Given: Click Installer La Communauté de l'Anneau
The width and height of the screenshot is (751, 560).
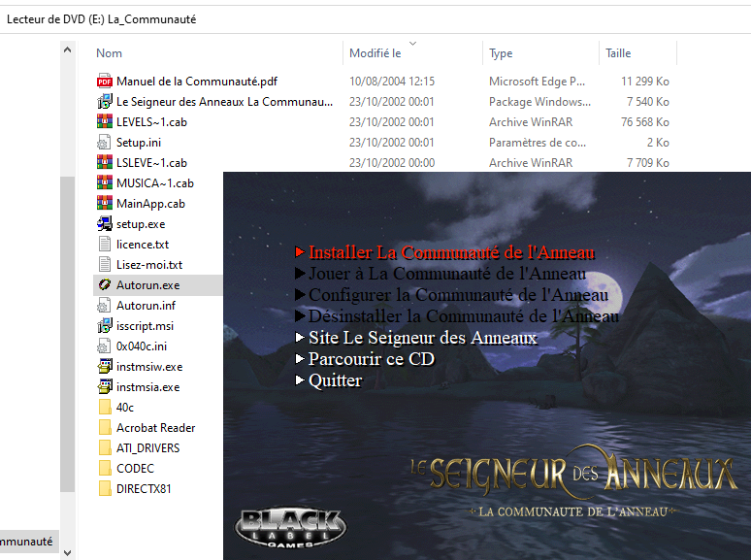Looking at the screenshot, I should 445,252.
